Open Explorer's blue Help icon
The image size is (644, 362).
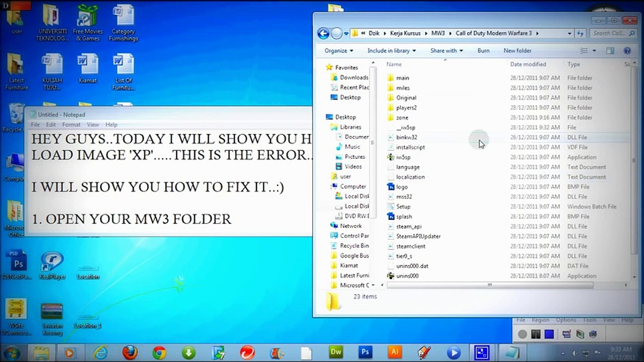627,51
